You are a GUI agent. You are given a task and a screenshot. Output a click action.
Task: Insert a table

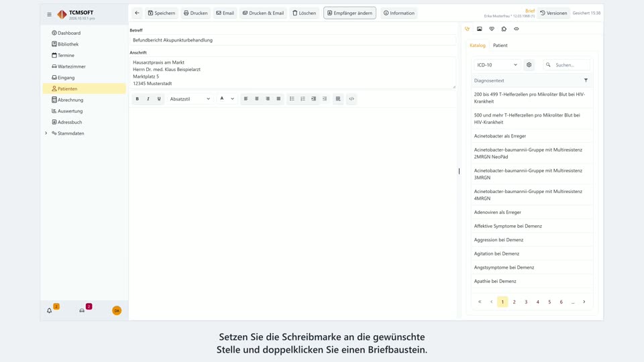[x=338, y=99]
